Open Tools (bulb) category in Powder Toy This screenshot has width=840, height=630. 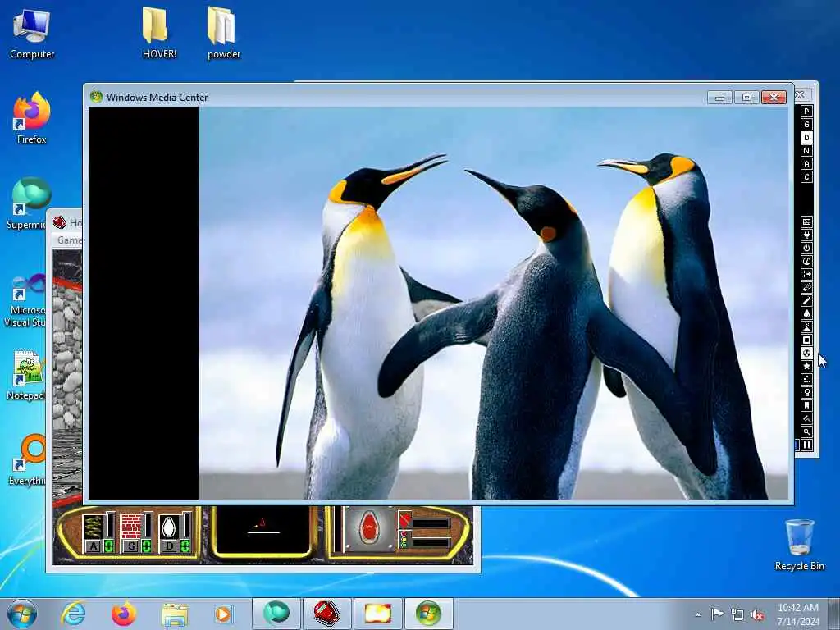806,392
